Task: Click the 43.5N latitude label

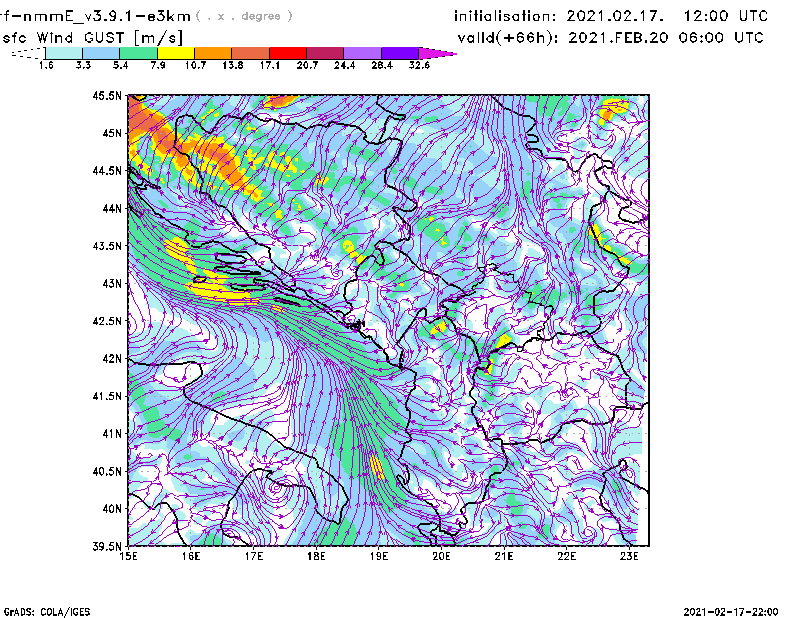Action: tap(107, 246)
